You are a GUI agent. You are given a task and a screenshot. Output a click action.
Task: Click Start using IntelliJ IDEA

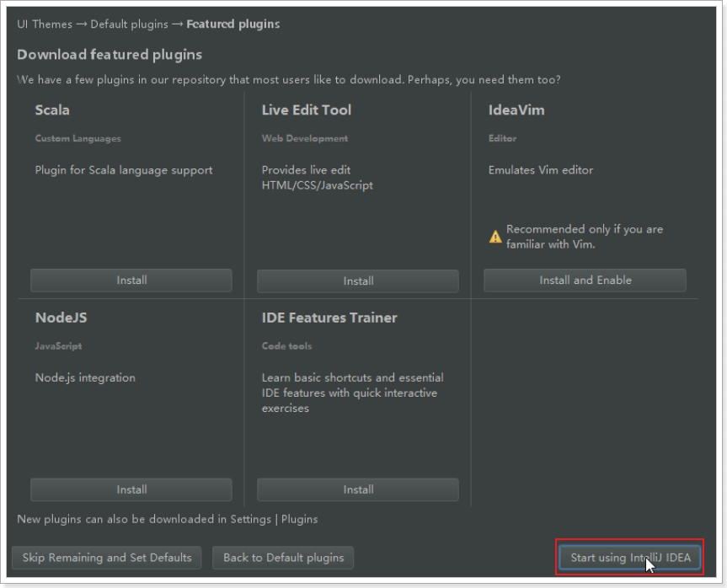pos(630,558)
